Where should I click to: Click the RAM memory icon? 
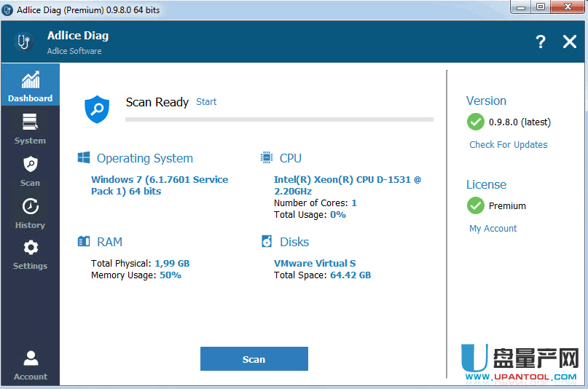[84, 242]
